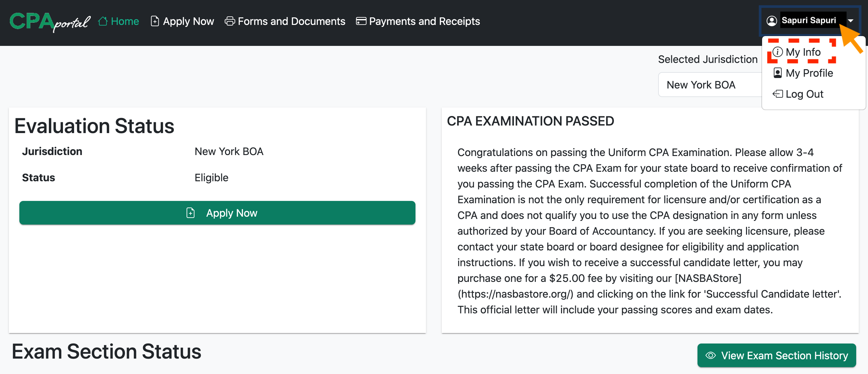Click the CPA portal logo
Viewport: 868px width, 374px height.
(x=50, y=22)
